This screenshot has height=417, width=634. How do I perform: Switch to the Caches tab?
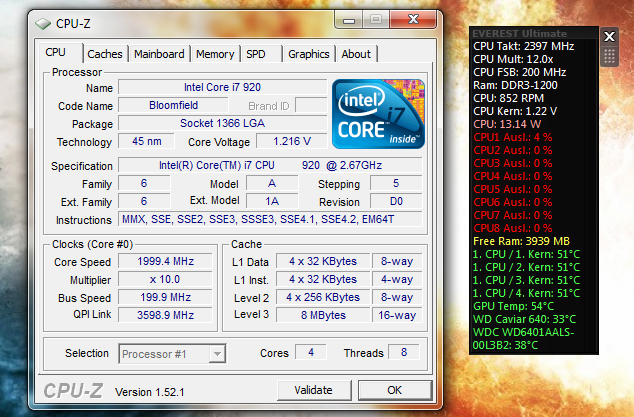tap(105, 54)
